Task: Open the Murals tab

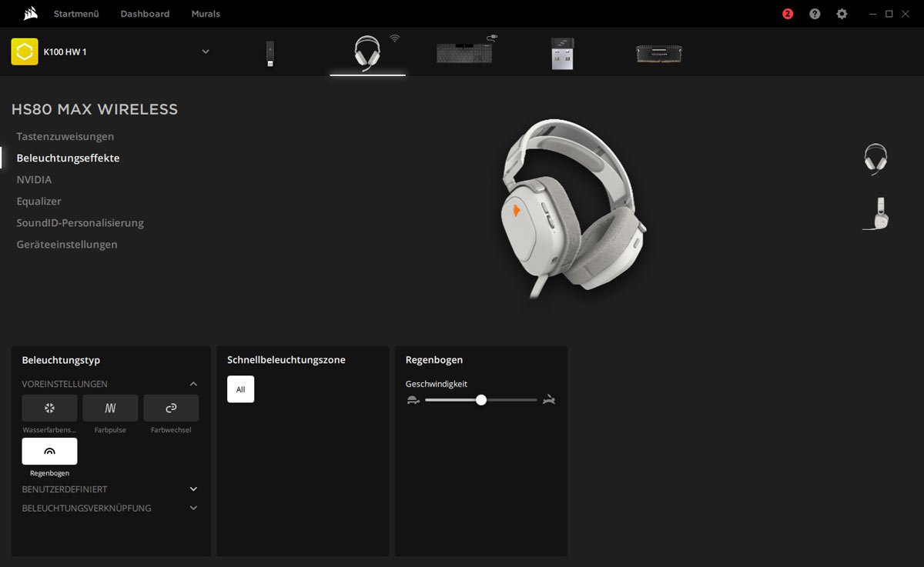Action: (206, 14)
